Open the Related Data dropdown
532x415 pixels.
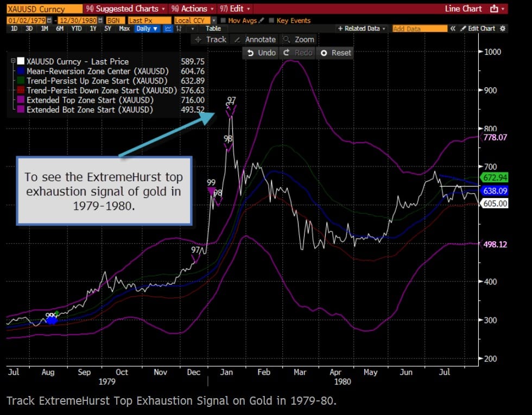coord(362,28)
